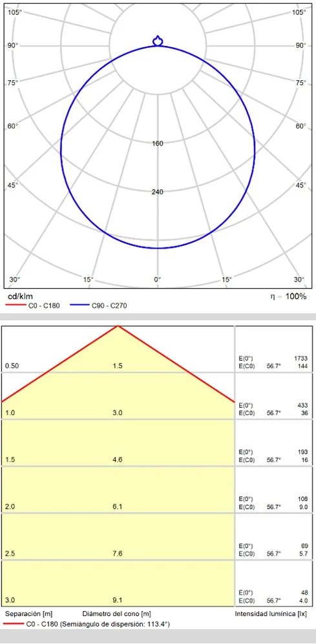The width and height of the screenshot is (316, 644).
Task: Click the Separación [m] column header
Action: click(x=28, y=614)
